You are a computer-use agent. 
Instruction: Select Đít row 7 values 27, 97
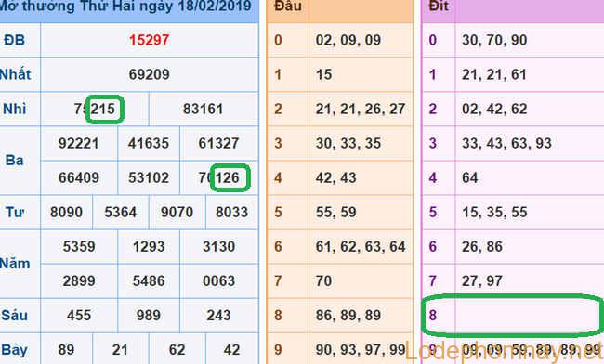[x=482, y=280]
